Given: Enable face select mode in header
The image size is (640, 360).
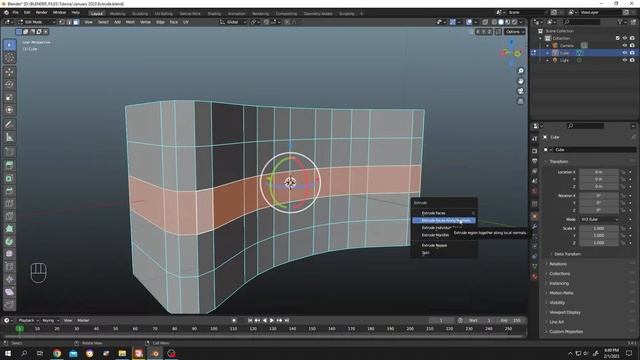Looking at the screenshot, I should click(x=76, y=22).
